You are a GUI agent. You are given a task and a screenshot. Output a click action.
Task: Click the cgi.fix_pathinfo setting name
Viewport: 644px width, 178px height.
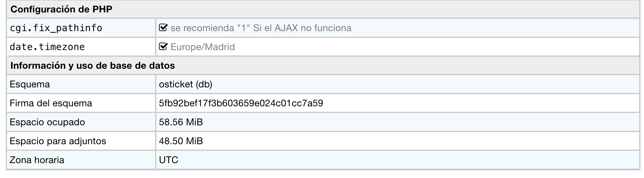click(56, 28)
